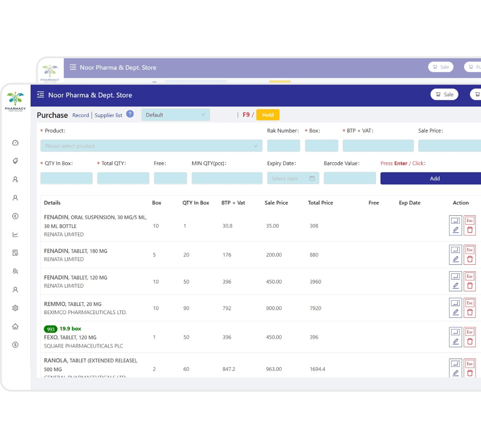This screenshot has height=448, width=481.
Task: Click the dollar coin sidebar icon
Action: point(15,345)
